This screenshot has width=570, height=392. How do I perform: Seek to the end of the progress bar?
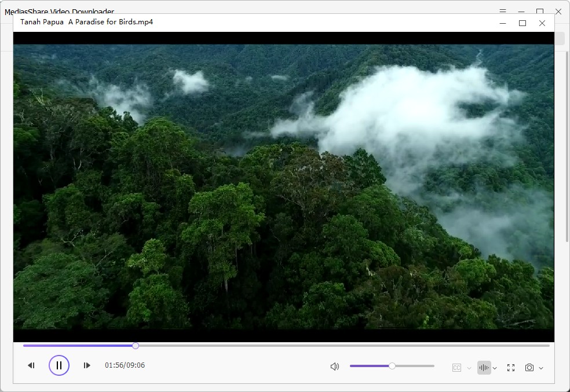[547, 346]
